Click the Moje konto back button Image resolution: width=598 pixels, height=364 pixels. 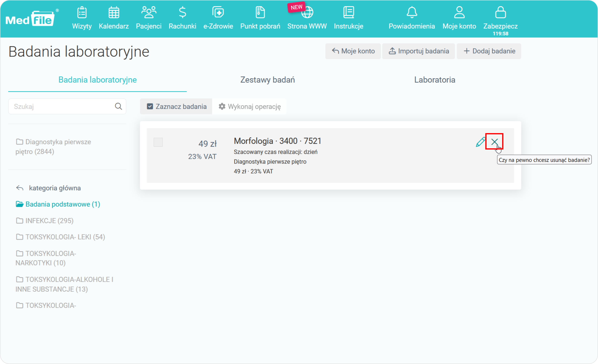353,51
